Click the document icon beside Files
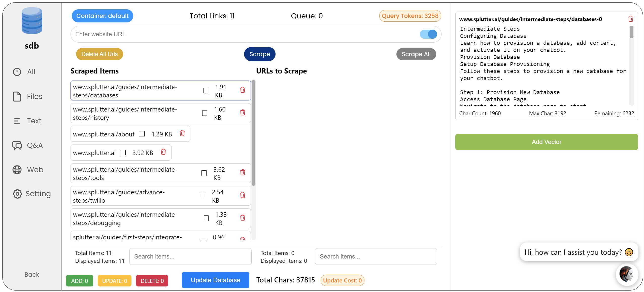Viewport: 644px width, 292px height. 17,96
